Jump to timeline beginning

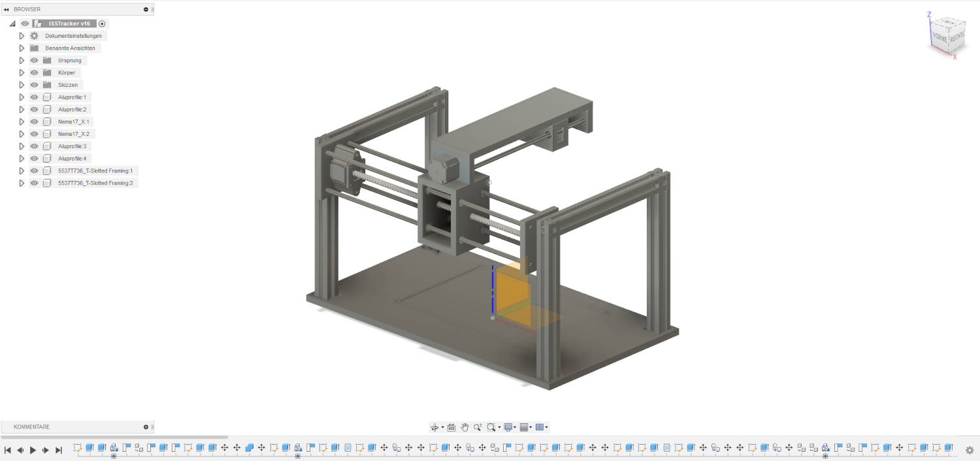pyautogui.click(x=8, y=450)
